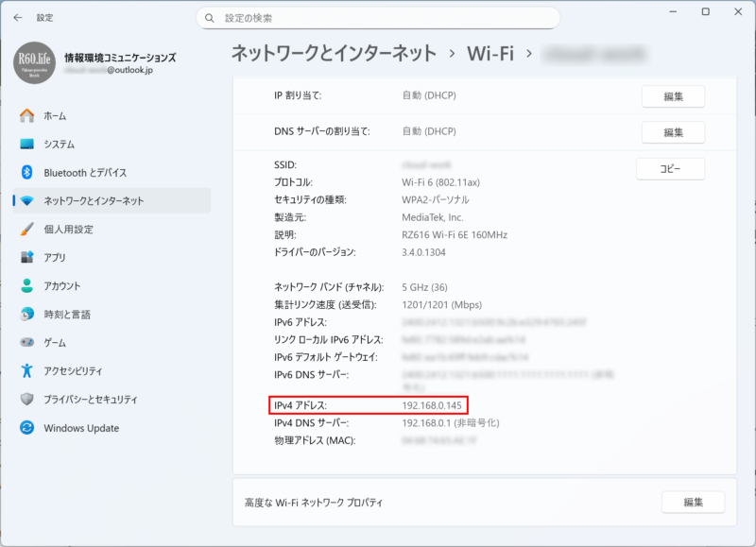Click the back arrow in title bar

[x=18, y=18]
